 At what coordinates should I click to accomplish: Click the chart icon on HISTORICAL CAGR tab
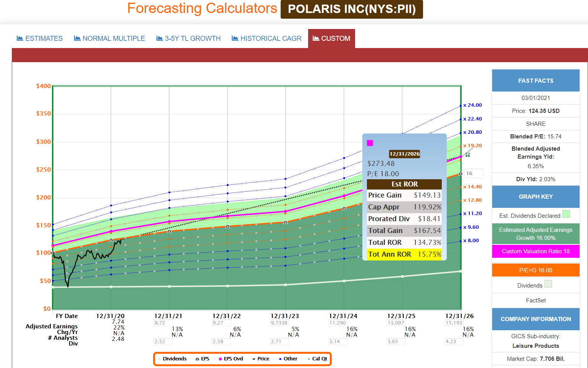(x=235, y=38)
